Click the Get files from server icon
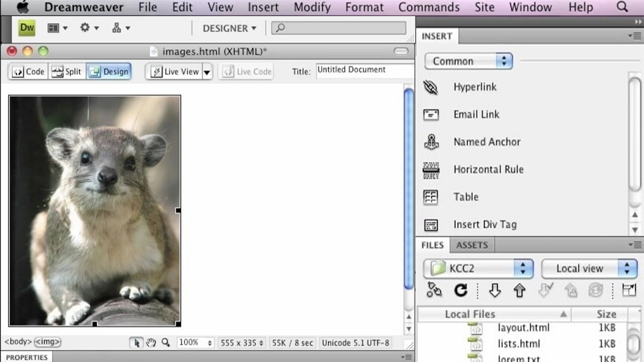This screenshot has height=362, width=644. 494,290
